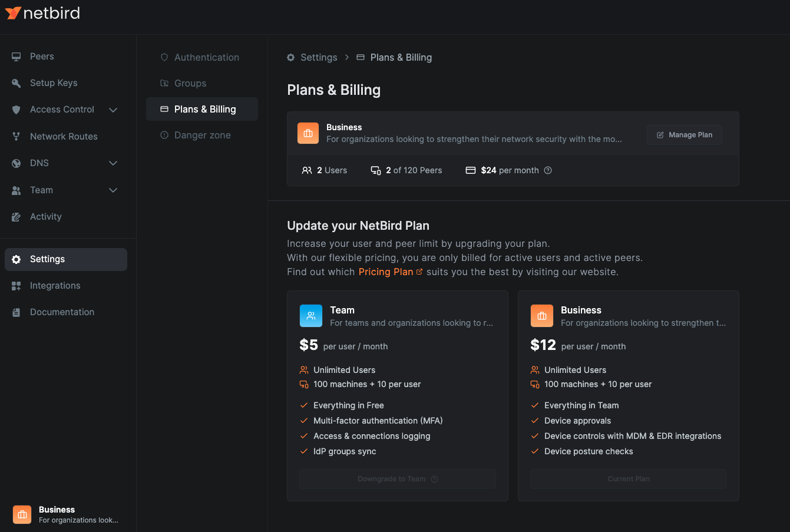Click Access & connections logging text
The image size is (790, 532).
372,436
